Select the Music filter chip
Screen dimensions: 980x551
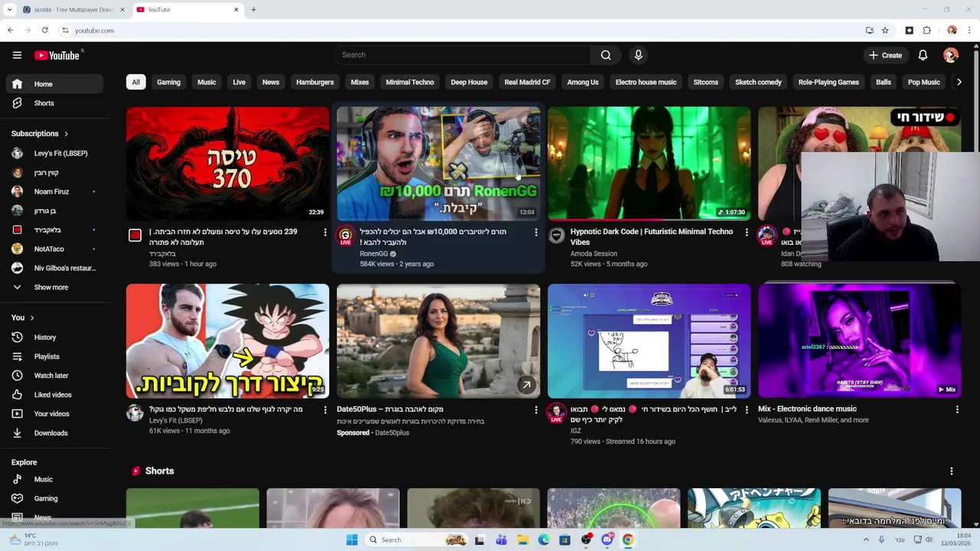tap(207, 82)
